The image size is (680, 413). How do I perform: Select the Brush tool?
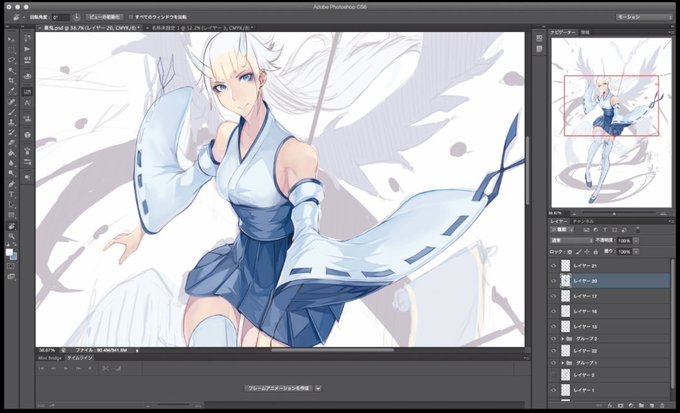click(x=12, y=112)
